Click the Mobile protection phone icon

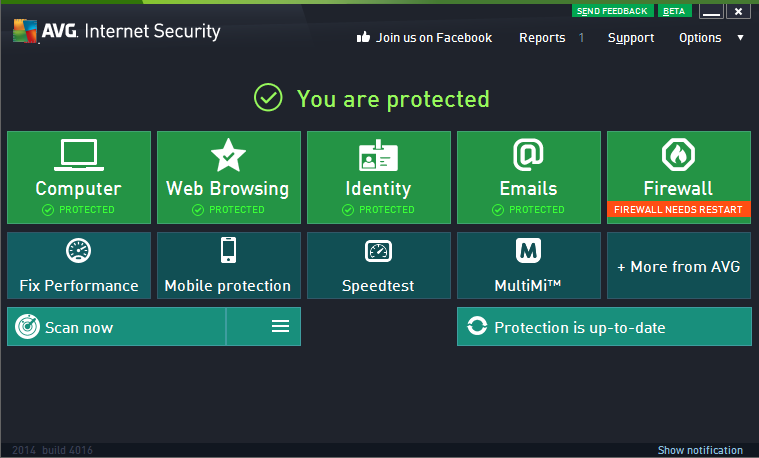click(228, 250)
